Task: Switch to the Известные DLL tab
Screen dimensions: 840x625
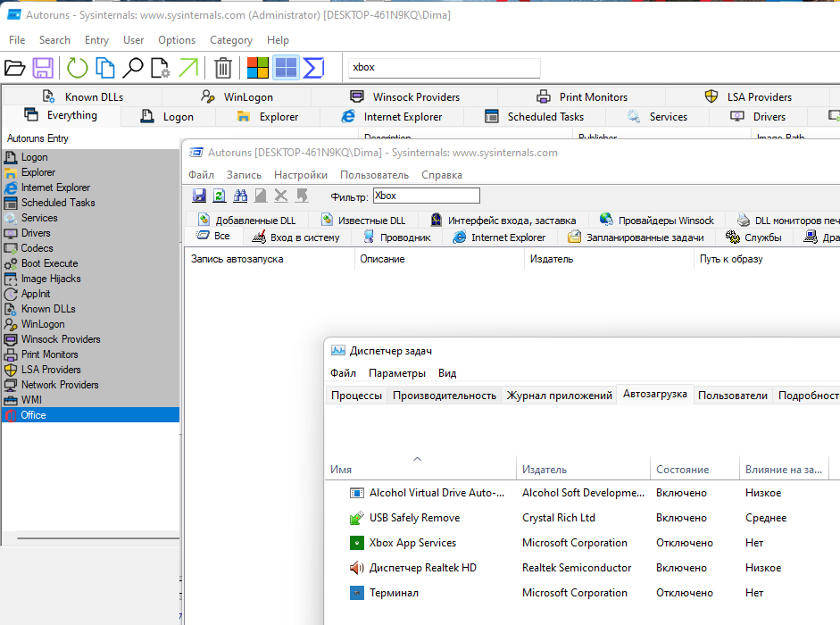Action: 363,221
